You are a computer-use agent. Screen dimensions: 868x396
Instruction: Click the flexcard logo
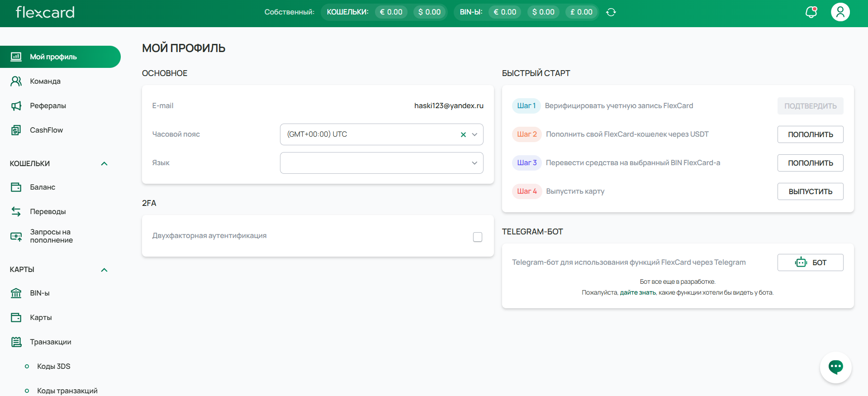coord(45,12)
